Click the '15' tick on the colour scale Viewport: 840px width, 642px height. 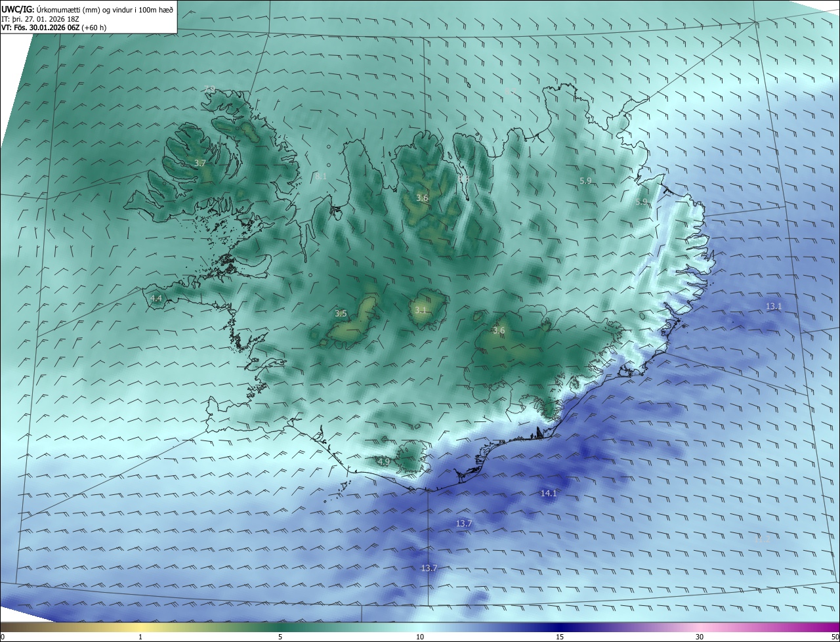click(560, 637)
